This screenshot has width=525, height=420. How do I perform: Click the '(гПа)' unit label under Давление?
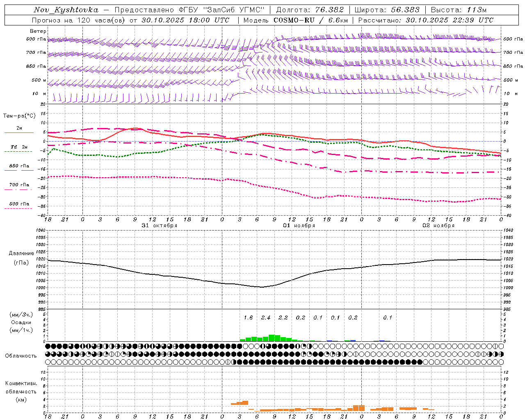pyautogui.click(x=21, y=263)
